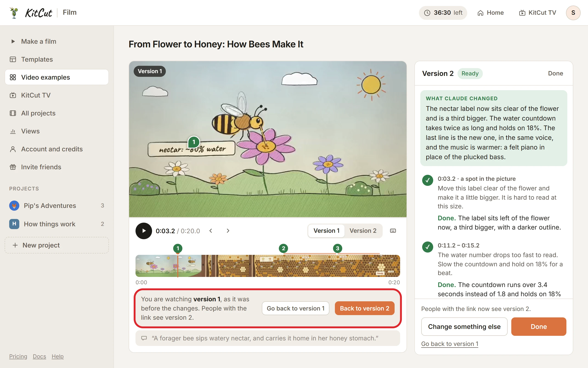Jump to timeline marker 1
Screen dimensions: 588x368
point(178,248)
